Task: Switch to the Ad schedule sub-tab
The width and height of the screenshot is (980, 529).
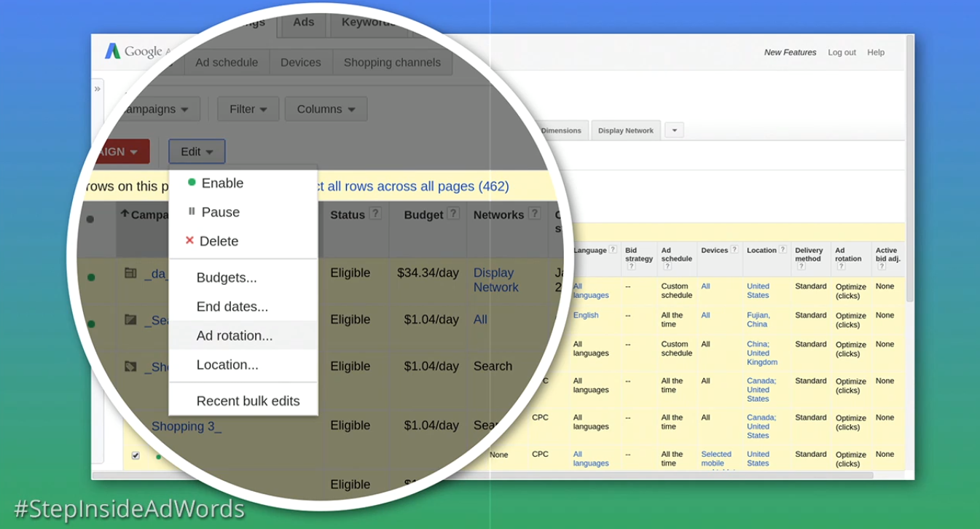Action: click(x=227, y=63)
